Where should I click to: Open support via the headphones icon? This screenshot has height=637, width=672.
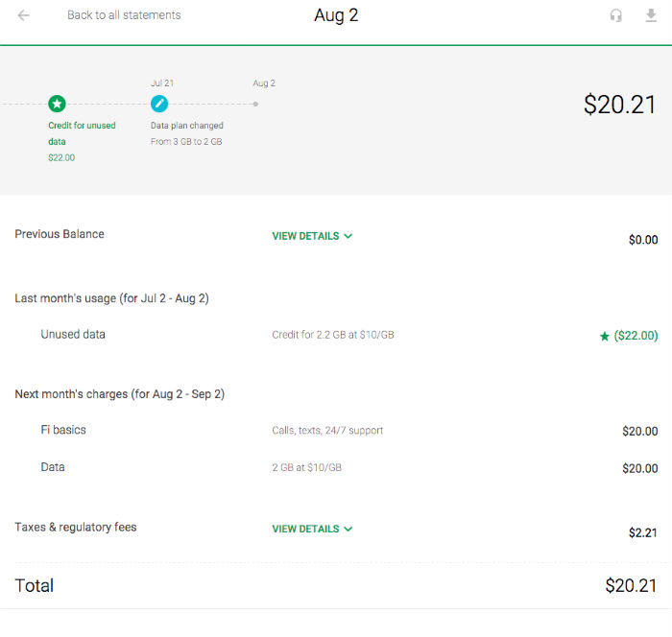616,15
